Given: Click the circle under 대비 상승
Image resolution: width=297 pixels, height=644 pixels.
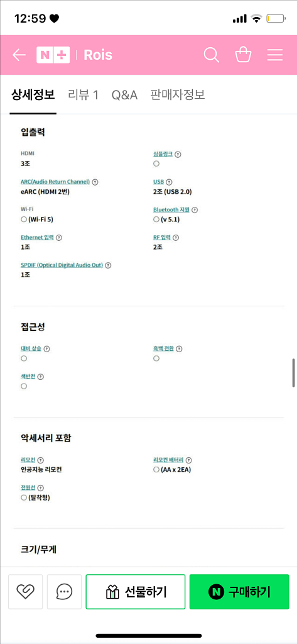Looking at the screenshot, I should click(x=24, y=358).
